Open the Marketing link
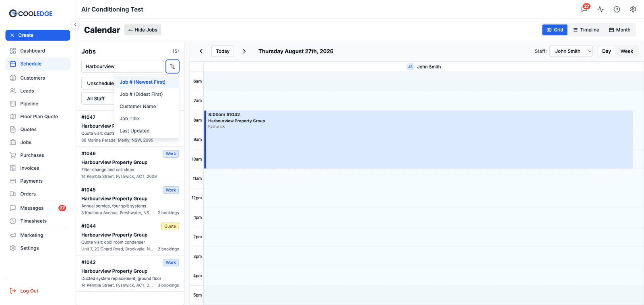This screenshot has width=644, height=305. [32, 235]
